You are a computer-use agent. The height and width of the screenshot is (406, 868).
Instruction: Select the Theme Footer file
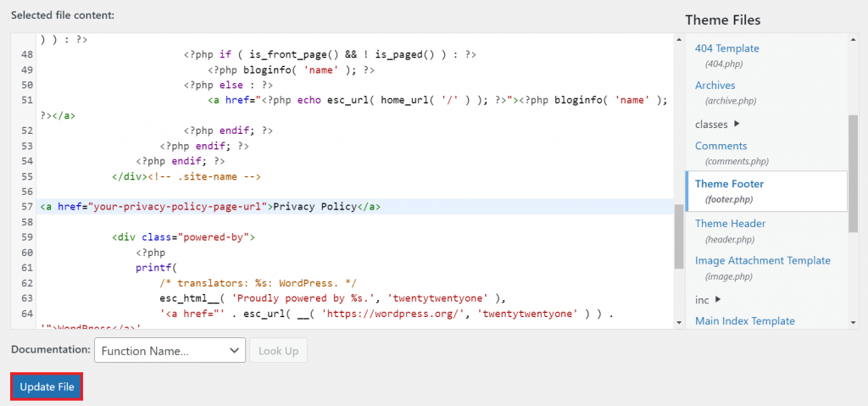766,191
